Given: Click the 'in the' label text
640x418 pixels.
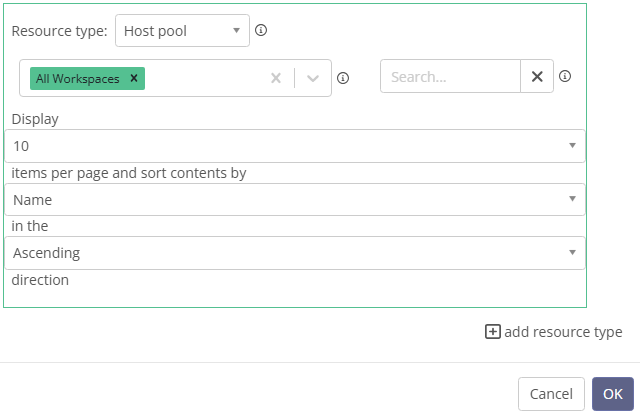Looking at the screenshot, I should 30,226.
